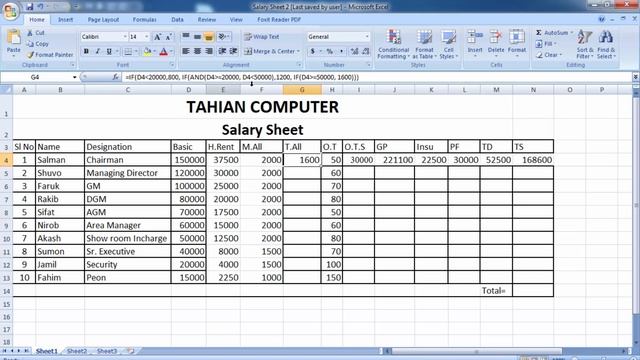640x360 pixels.
Task: Toggle Middle Align vertical alignment
Action: (x=197, y=37)
